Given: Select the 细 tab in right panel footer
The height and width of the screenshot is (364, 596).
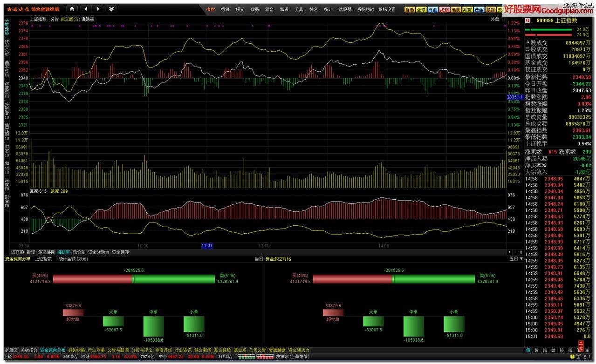Looking at the screenshot, I should [545, 350].
